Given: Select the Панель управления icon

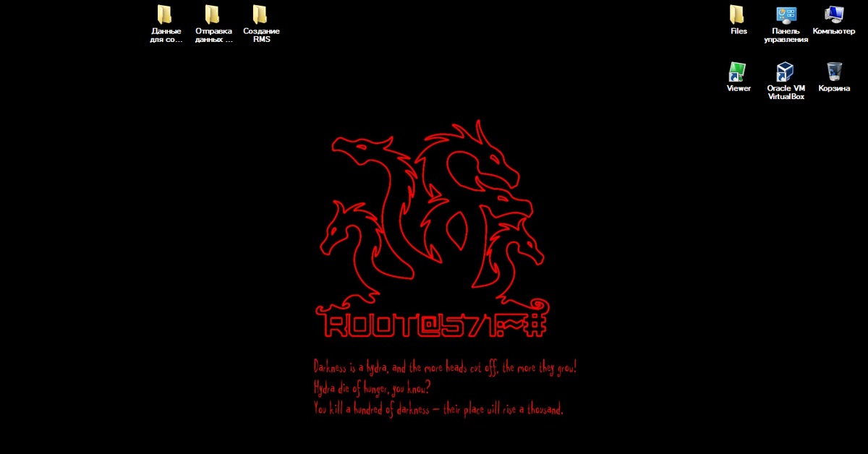Looking at the screenshot, I should [786, 14].
